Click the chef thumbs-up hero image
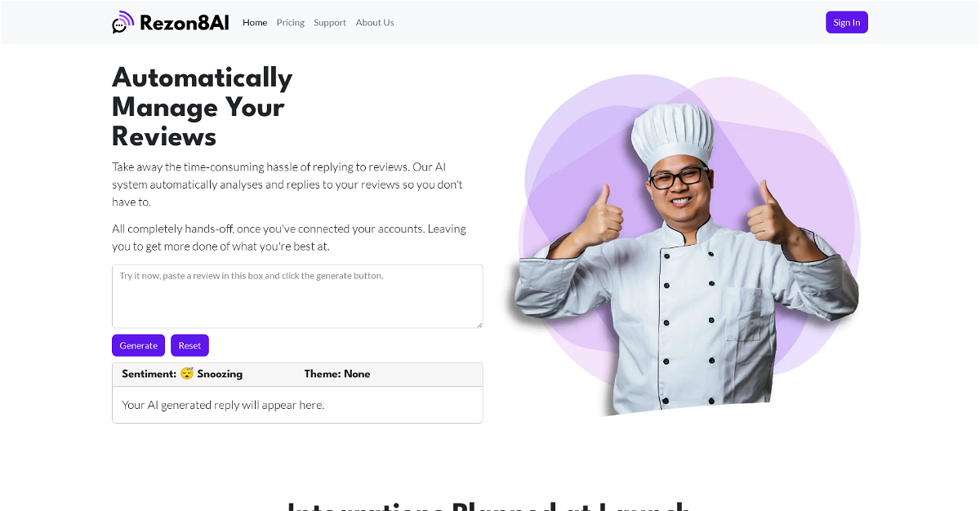This screenshot has height=511, width=980. pos(682,245)
